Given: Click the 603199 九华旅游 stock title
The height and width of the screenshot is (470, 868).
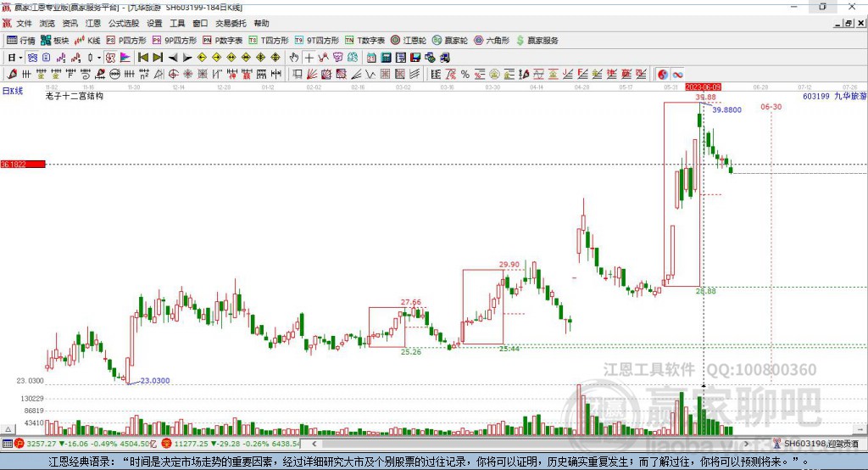Looking at the screenshot, I should point(834,96).
